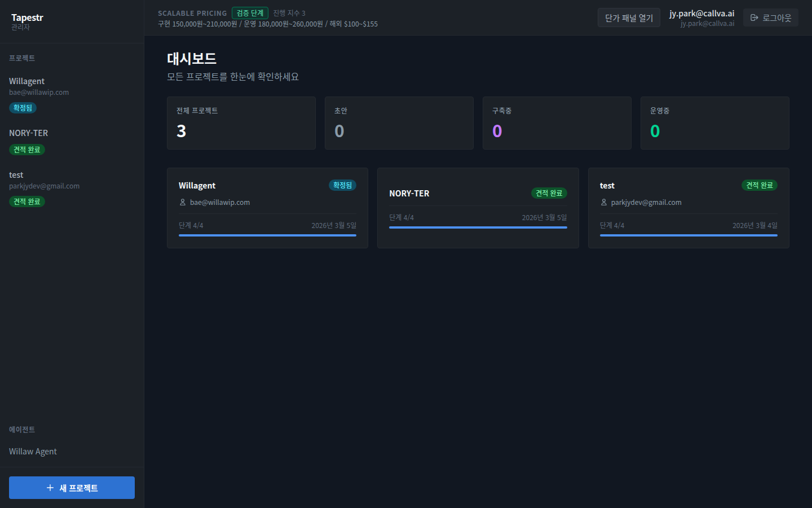Click the plus icon for new project
The image size is (812, 508).
[50, 488]
